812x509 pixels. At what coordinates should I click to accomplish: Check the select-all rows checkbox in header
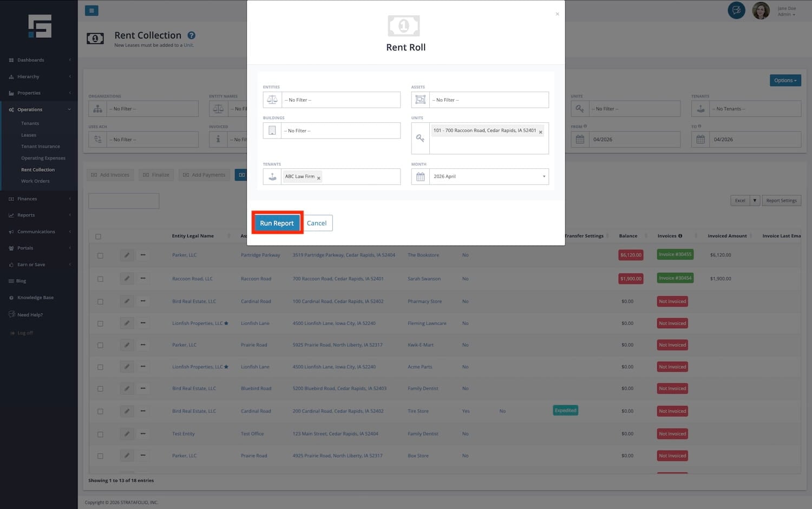click(98, 237)
